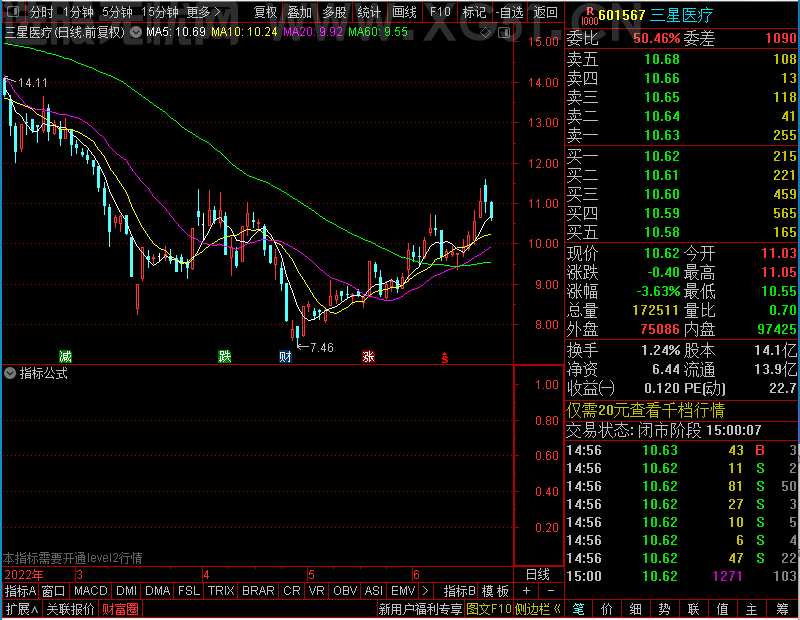The image size is (800, 620).
Task: Switch to 15分钟 period
Action: (159, 12)
